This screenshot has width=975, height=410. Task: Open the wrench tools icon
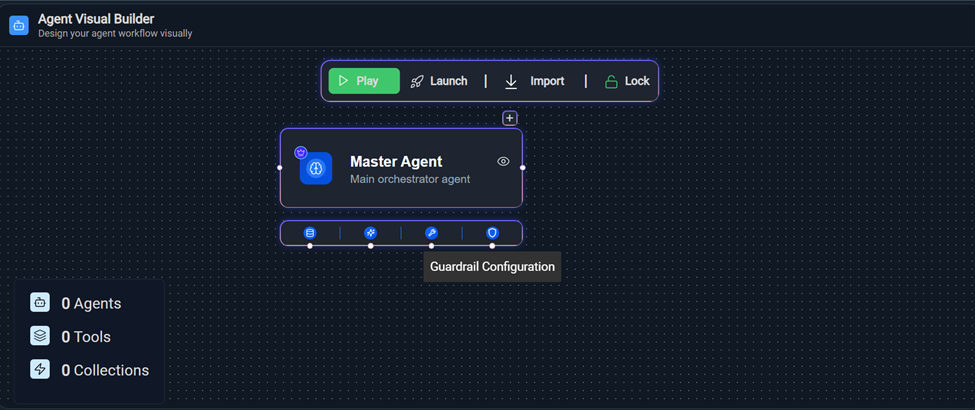[432, 233]
